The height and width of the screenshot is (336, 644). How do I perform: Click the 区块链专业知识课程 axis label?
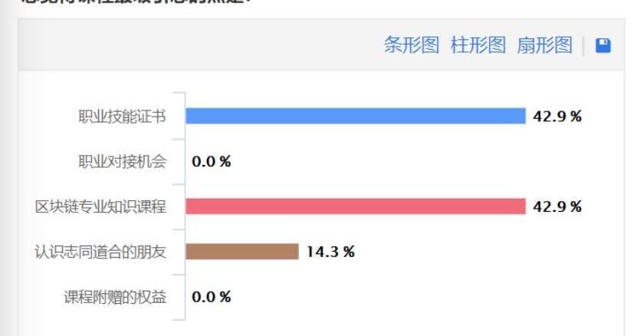(101, 207)
